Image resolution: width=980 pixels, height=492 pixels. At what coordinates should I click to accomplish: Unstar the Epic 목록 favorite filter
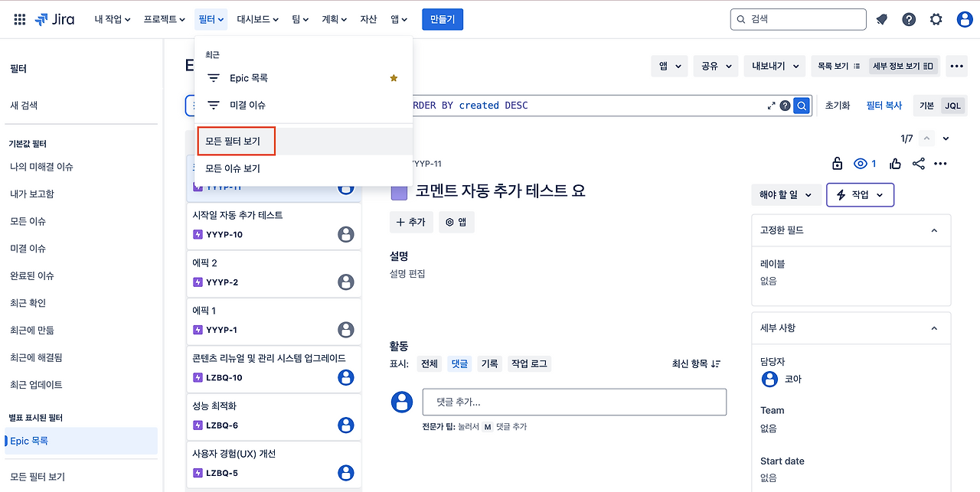pos(394,77)
